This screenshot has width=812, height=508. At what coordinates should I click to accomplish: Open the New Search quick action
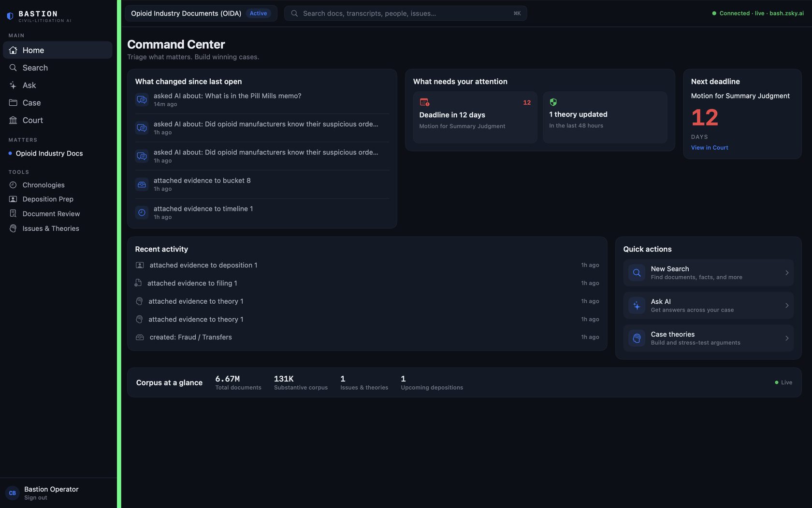click(708, 273)
